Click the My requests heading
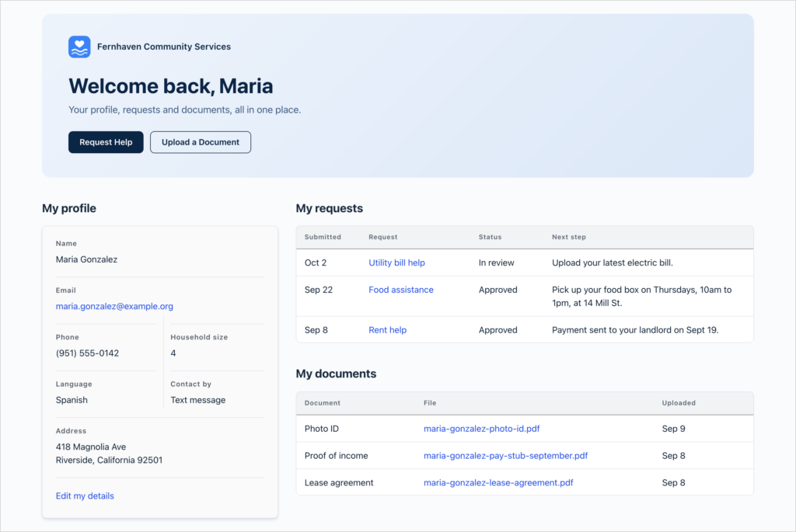The width and height of the screenshot is (796, 532). pyautogui.click(x=329, y=208)
